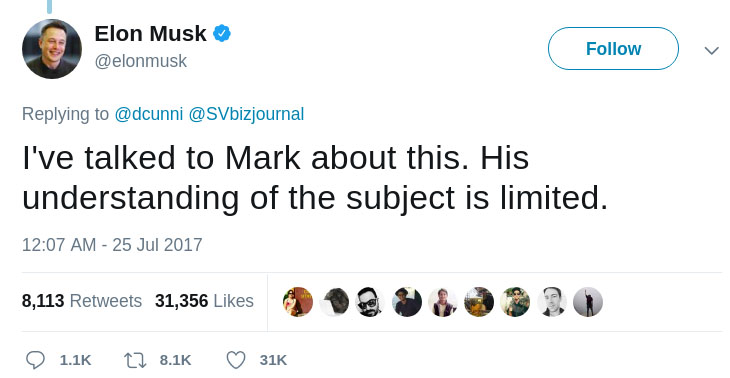Open the grayscale short-haired man's face avatar
The width and height of the screenshot is (730, 378).
click(x=552, y=302)
